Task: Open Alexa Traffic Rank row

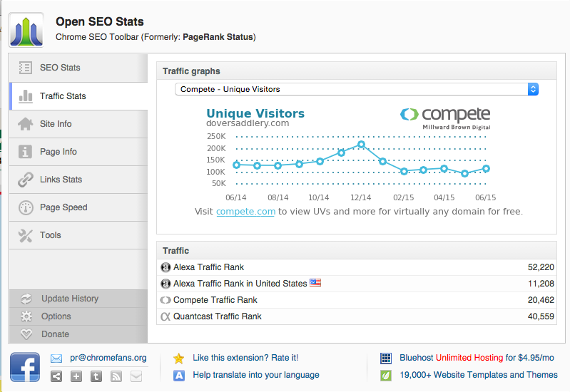Action: 357,267
